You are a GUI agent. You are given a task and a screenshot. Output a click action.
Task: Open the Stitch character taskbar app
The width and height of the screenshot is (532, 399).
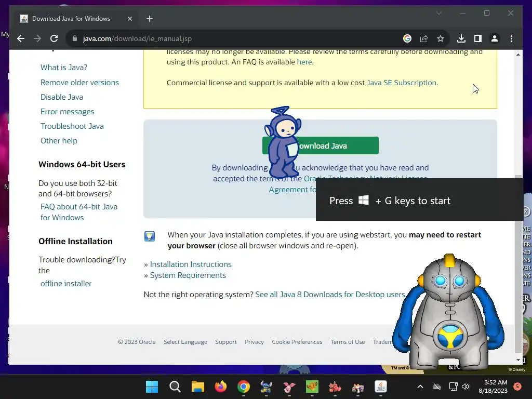[267, 387]
